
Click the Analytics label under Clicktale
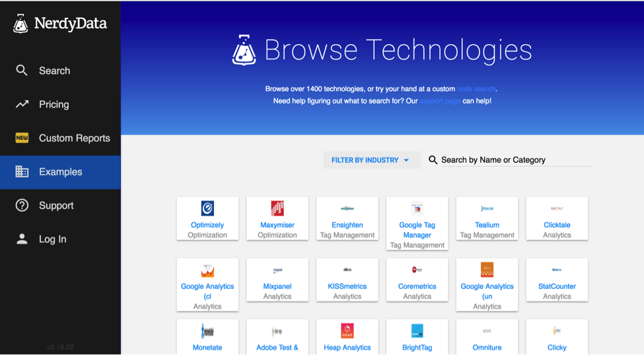(557, 235)
